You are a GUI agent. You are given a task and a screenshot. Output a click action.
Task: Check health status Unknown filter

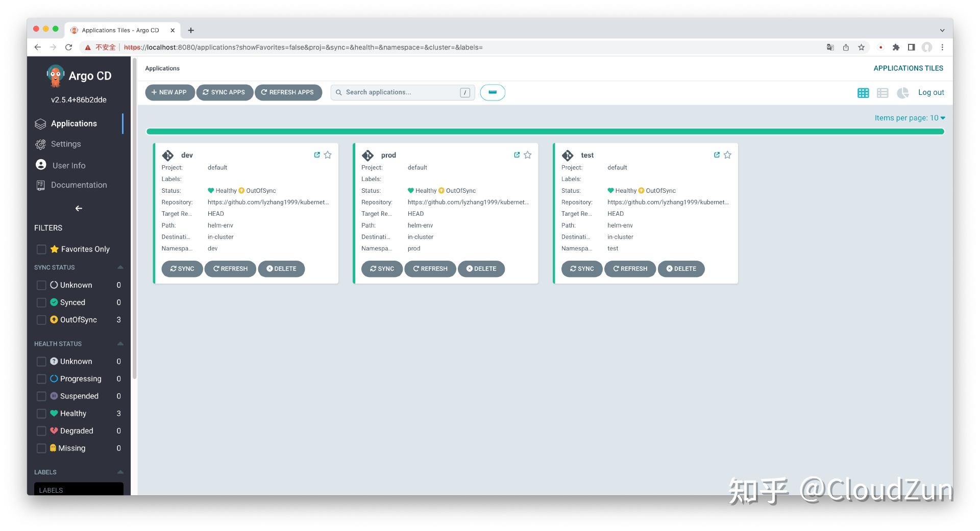pyautogui.click(x=41, y=362)
